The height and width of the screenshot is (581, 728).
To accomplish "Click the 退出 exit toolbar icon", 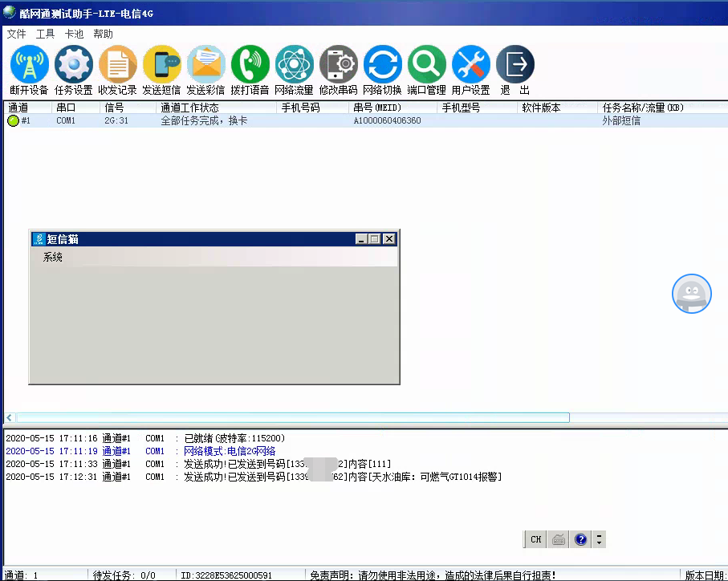I will [x=515, y=64].
